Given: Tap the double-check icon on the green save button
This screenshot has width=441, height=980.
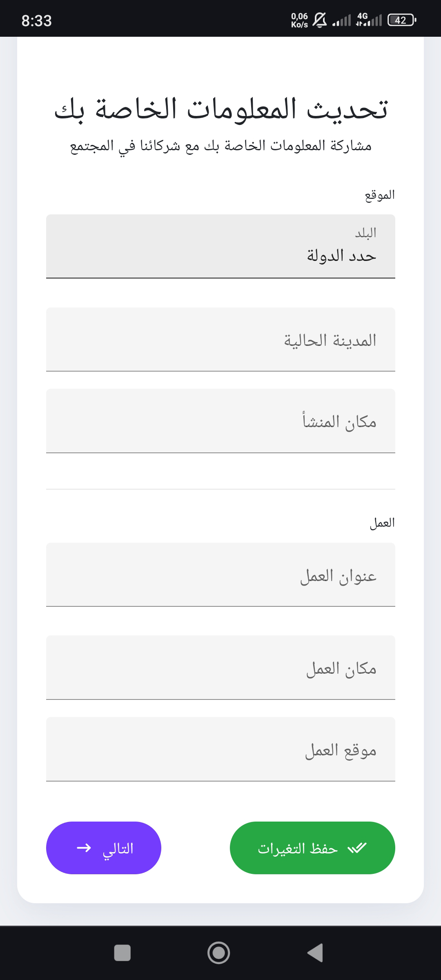Looking at the screenshot, I should pyautogui.click(x=357, y=848).
